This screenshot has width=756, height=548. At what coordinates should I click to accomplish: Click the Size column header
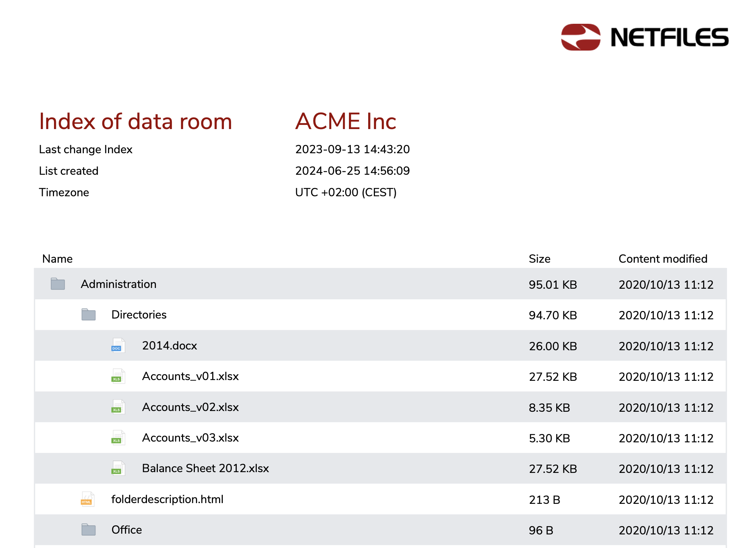coord(539,259)
